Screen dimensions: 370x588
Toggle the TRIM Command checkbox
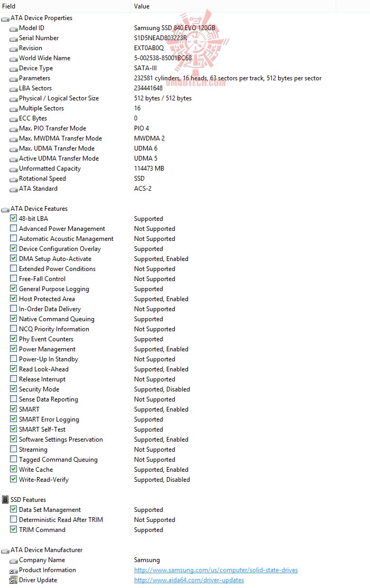(x=14, y=529)
